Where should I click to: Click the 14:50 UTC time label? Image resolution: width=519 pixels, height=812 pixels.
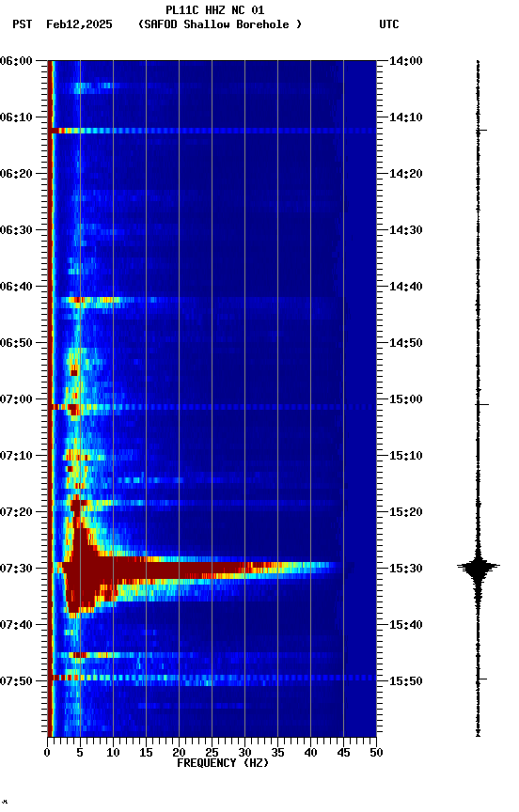tap(406, 343)
